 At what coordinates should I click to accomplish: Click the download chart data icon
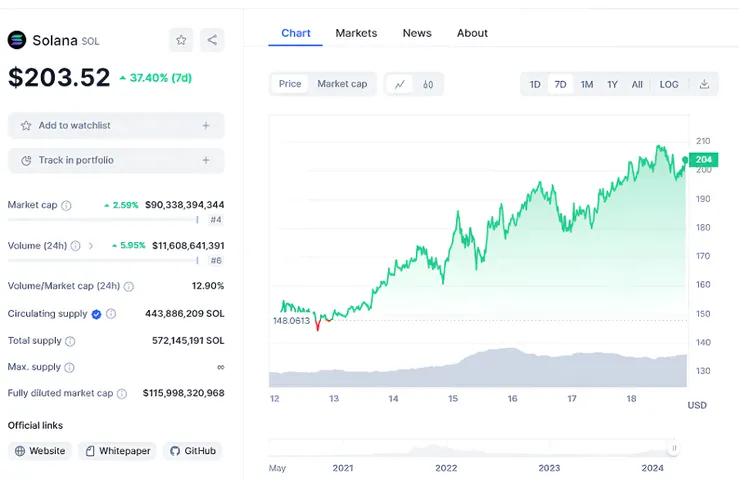[x=704, y=84]
